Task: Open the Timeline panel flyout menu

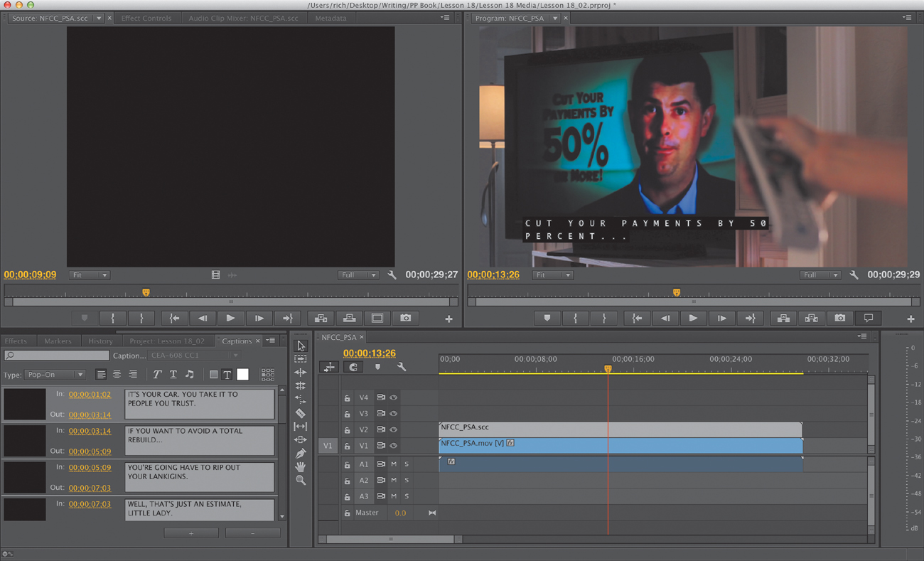Action: tap(862, 337)
